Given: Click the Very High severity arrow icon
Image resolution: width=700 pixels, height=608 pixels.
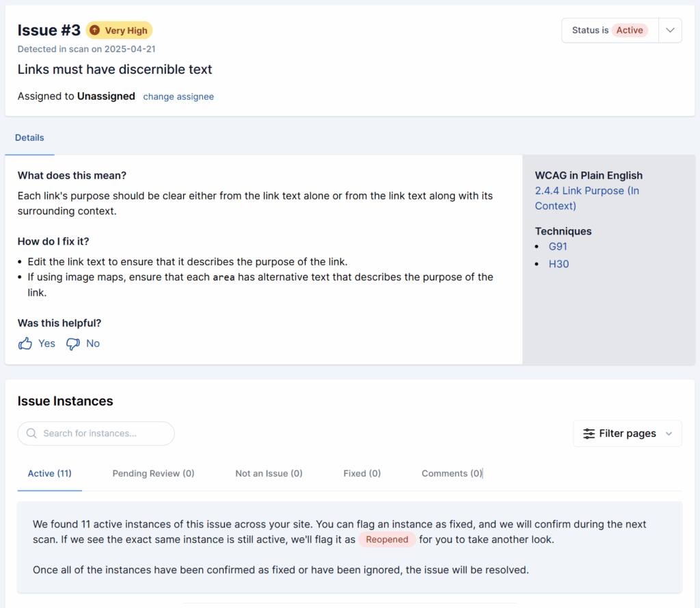Looking at the screenshot, I should pos(94,30).
